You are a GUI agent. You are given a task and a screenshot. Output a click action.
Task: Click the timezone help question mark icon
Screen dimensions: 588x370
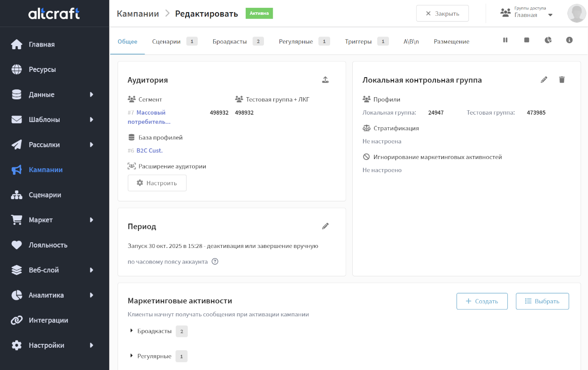coord(215,262)
